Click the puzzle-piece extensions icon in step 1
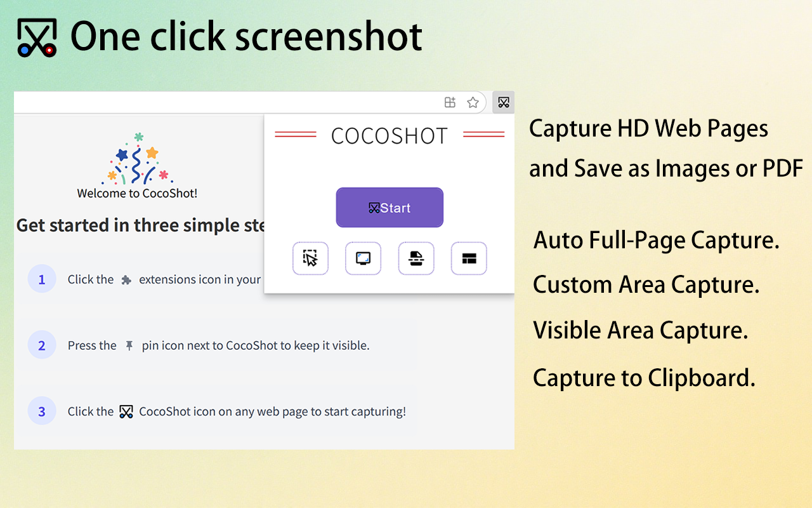This screenshot has height=508, width=812. [126, 280]
